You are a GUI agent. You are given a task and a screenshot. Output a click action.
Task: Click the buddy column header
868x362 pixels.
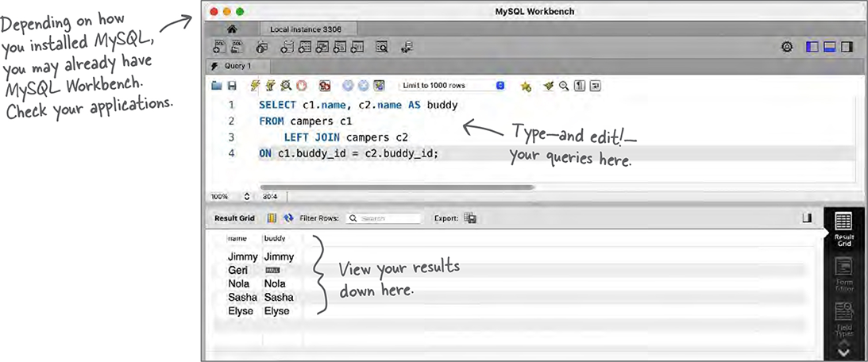(275, 238)
